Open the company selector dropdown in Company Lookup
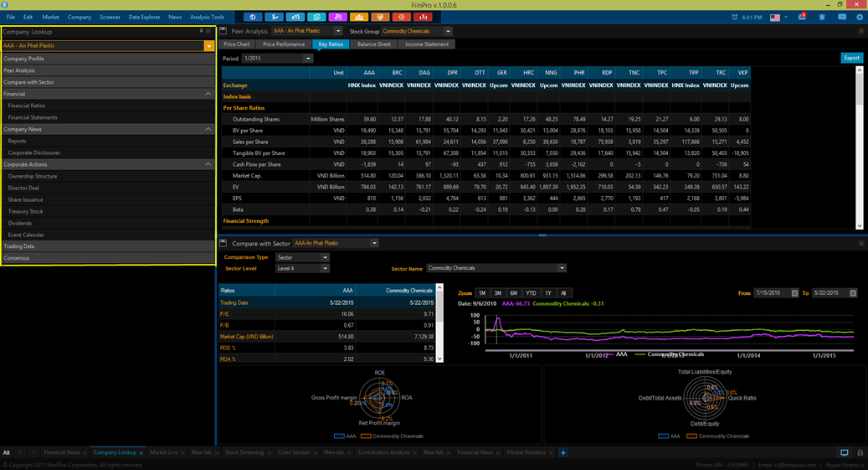868x470 pixels. click(209, 46)
